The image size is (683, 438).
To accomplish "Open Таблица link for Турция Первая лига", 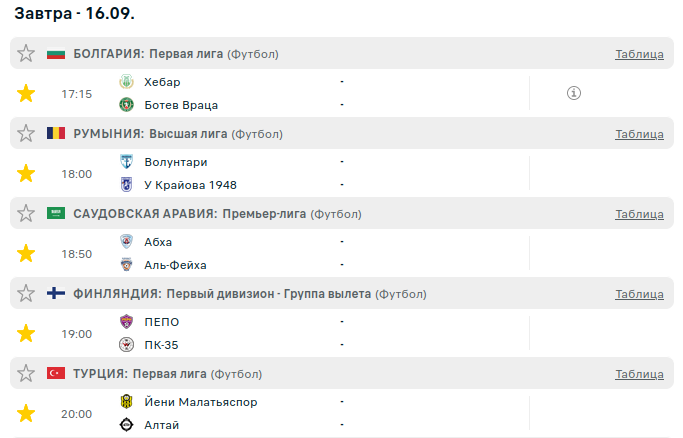I will tap(639, 374).
